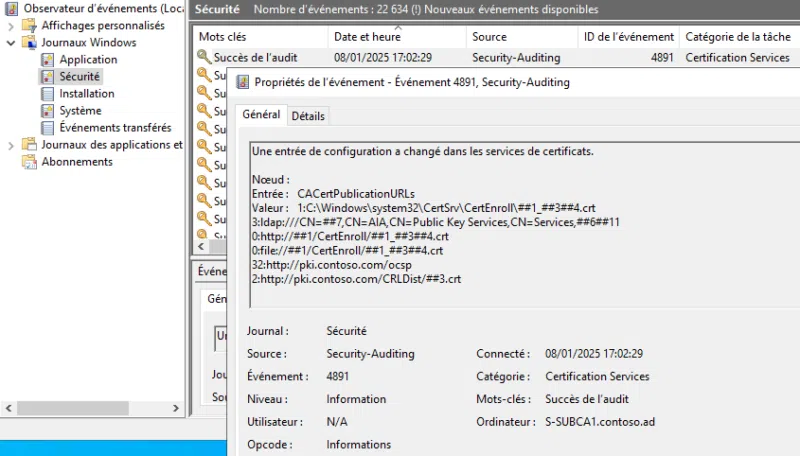Viewport: 800px width, 456px height.
Task: Sort by Catégorie de la tâche column
Action: pyautogui.click(x=739, y=37)
